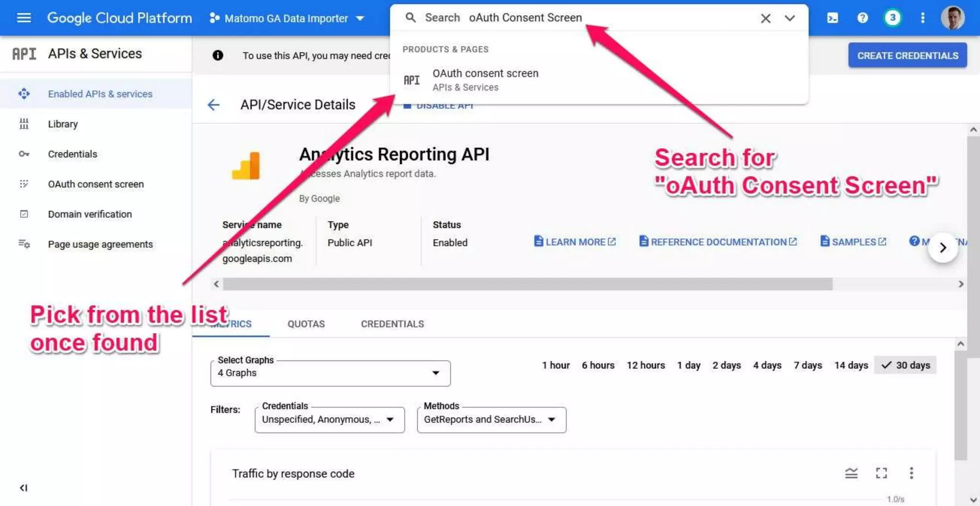
Task: Select the 30 days time range
Action: pyautogui.click(x=905, y=365)
